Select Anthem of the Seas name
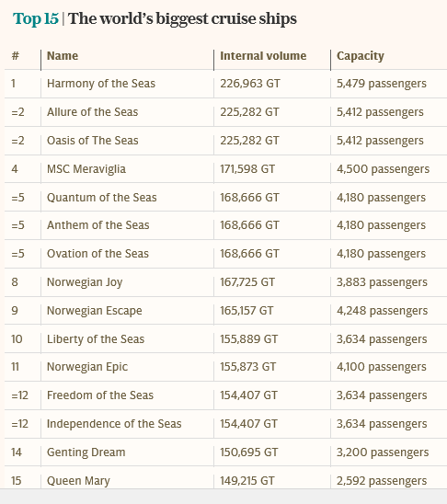Image resolution: width=447 pixels, height=504 pixels. click(x=98, y=225)
